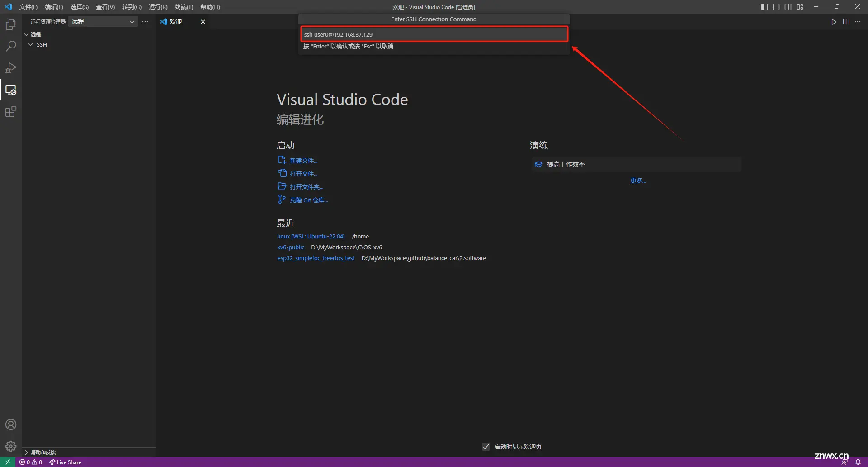Toggle bottom panel layout icon
The height and width of the screenshot is (467, 868).
point(776,7)
